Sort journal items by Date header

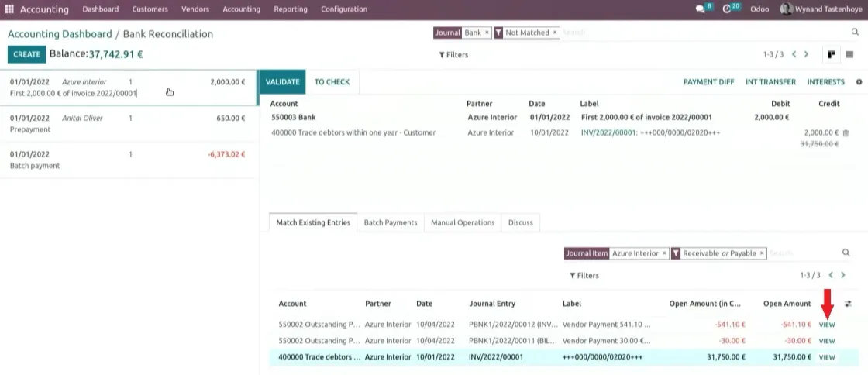(x=425, y=304)
